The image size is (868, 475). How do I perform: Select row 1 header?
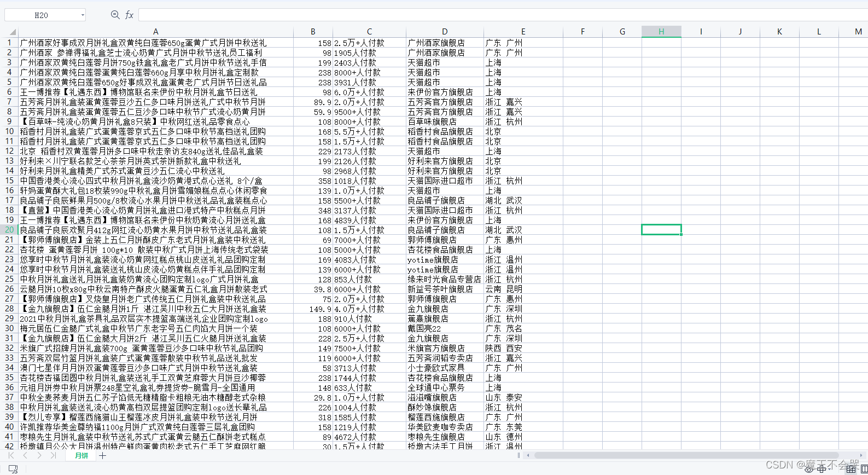[9, 43]
